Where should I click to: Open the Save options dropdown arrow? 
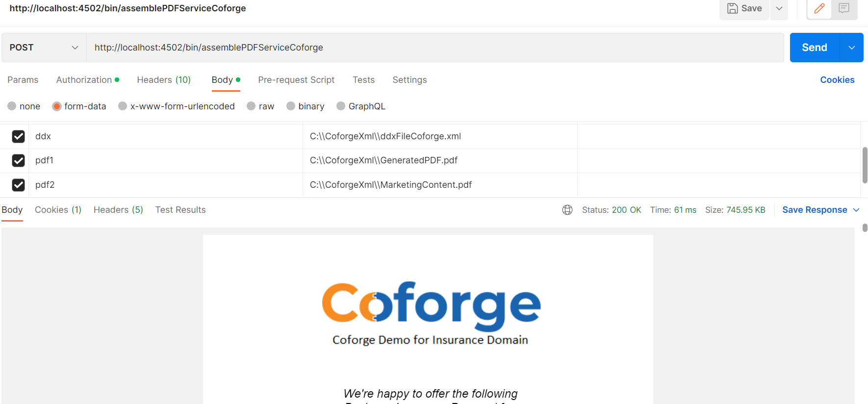[x=779, y=8]
